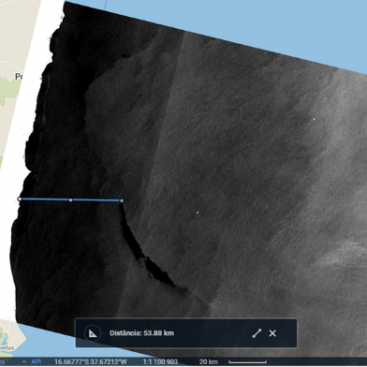
Task: Select the midpoint handle of measurement line
Action: [x=70, y=200]
